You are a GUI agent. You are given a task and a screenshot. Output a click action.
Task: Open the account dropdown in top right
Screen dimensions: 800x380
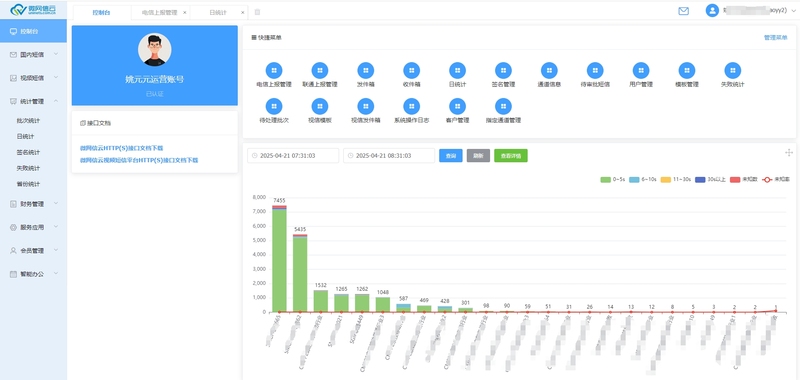(751, 11)
